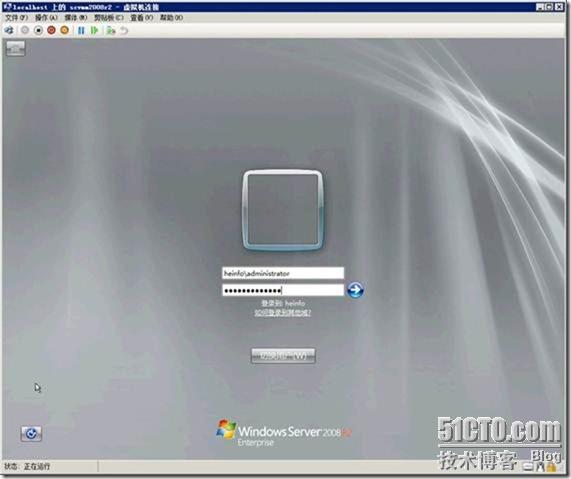This screenshot has height=479, width=571.
Task: Open the 帮助 menu
Action: pyautogui.click(x=171, y=17)
